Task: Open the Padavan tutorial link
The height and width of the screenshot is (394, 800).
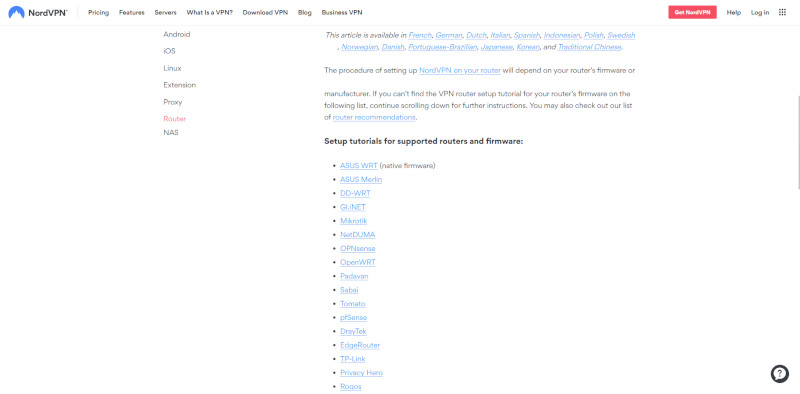Action: click(354, 276)
